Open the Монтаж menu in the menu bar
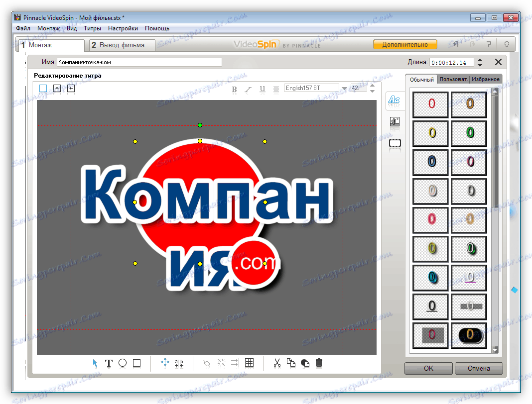The width and height of the screenshot is (532, 404). (x=48, y=28)
